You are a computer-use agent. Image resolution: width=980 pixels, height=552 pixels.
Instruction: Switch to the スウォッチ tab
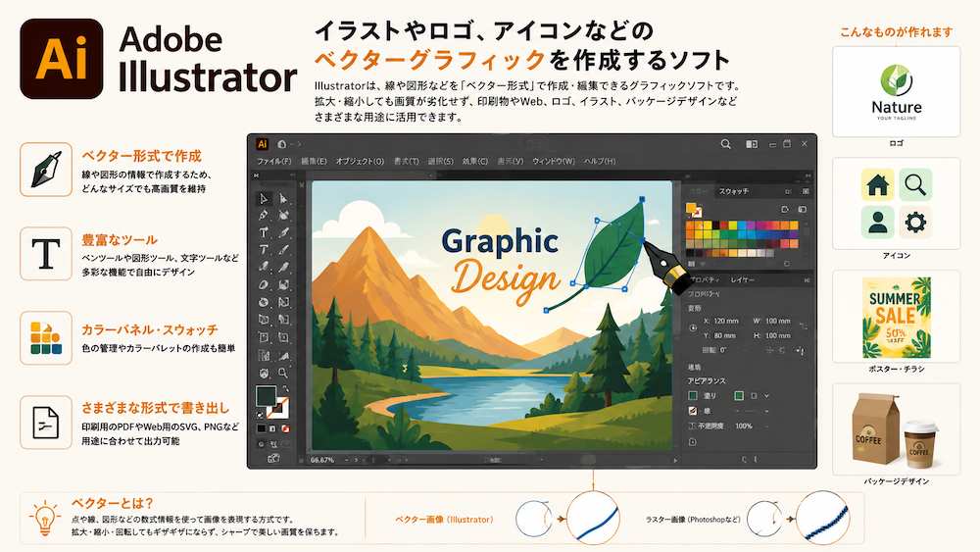tap(734, 191)
